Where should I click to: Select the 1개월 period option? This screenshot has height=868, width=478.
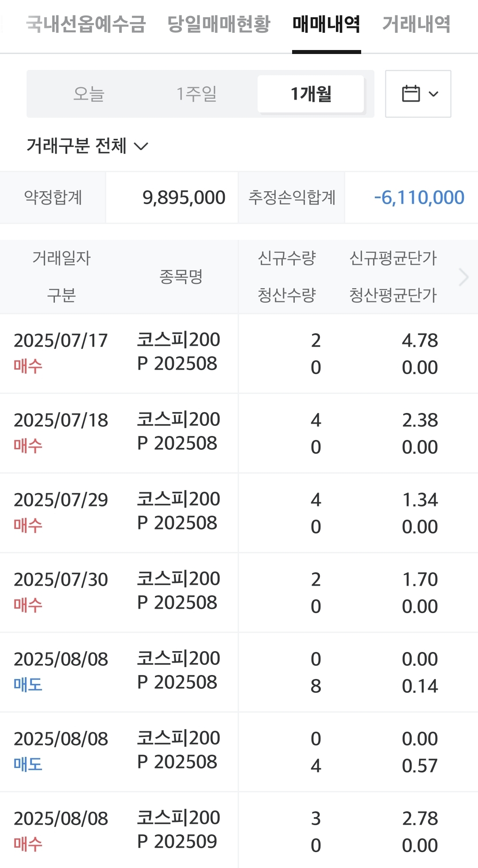pyautogui.click(x=311, y=94)
